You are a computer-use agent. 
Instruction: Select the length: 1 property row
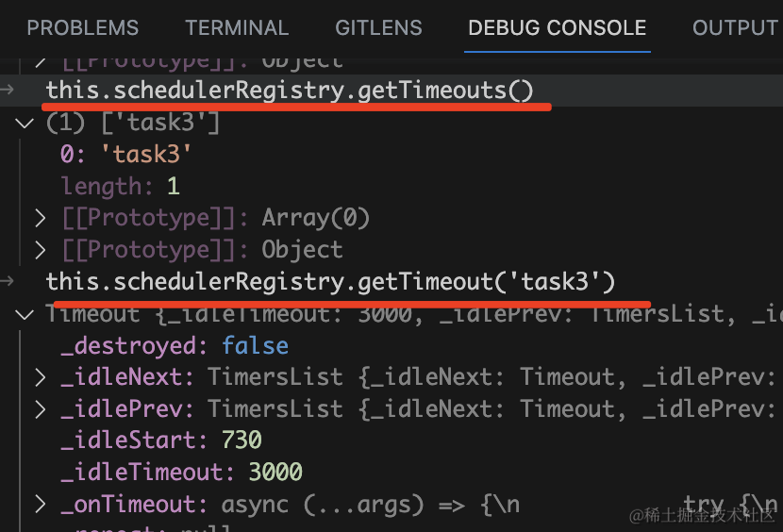tap(120, 186)
